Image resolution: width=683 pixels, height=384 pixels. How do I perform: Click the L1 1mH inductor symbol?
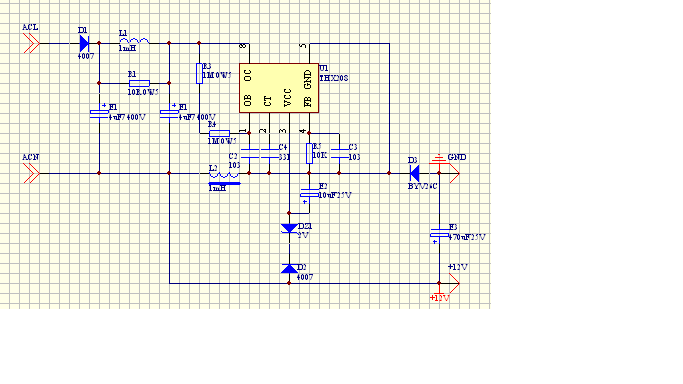pos(134,41)
